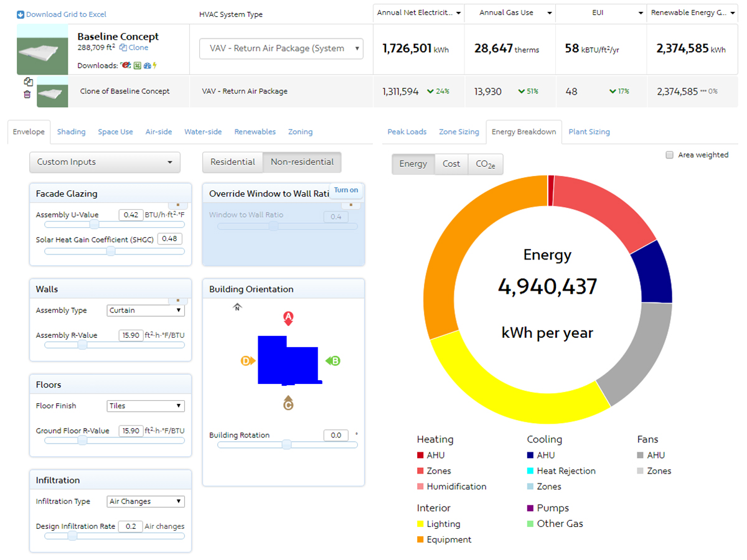Image resolution: width=747 pixels, height=560 pixels.
Task: Click the yellow lightning bolt download icon
Action: click(154, 65)
